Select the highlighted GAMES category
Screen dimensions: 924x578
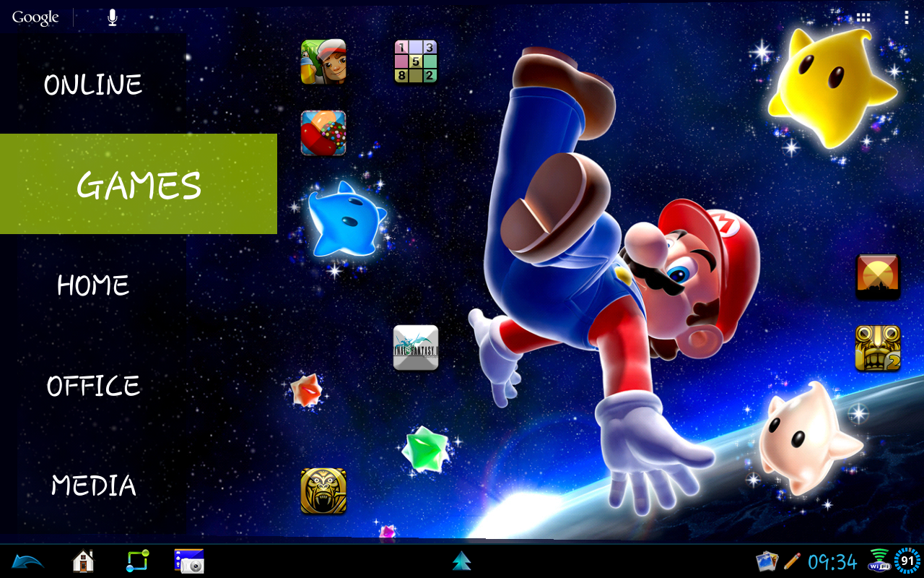click(x=139, y=184)
